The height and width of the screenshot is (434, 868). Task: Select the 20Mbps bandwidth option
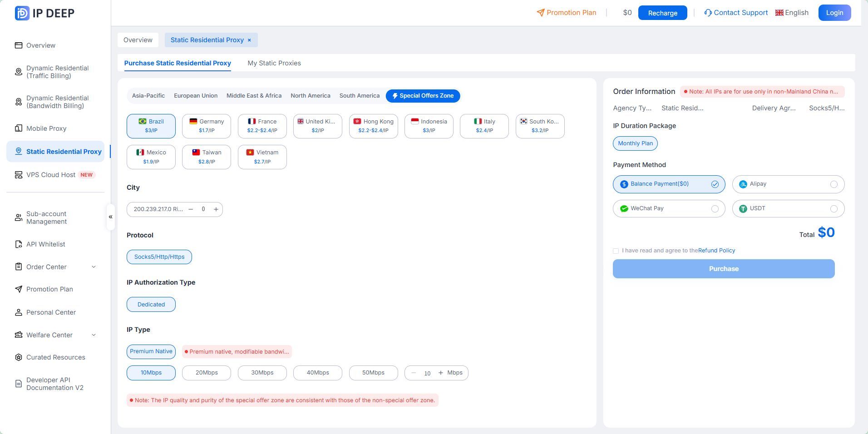point(207,373)
